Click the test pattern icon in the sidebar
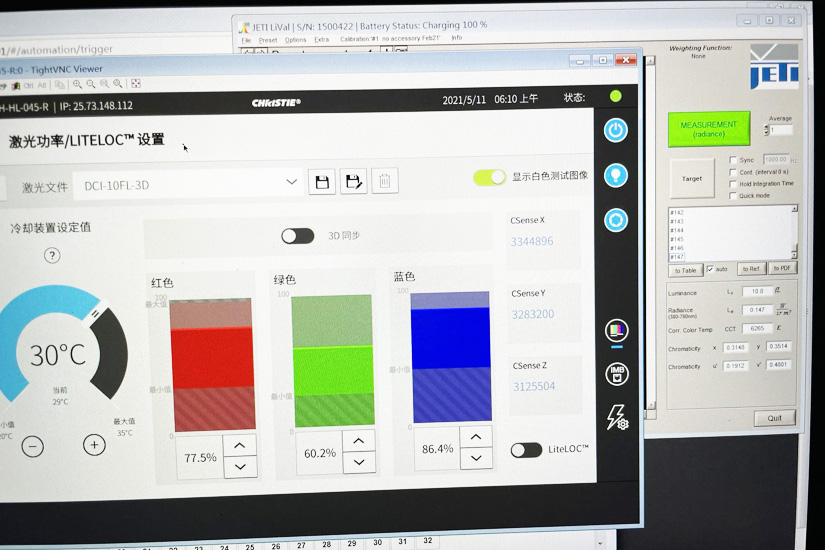The width and height of the screenshot is (825, 550). (x=617, y=330)
